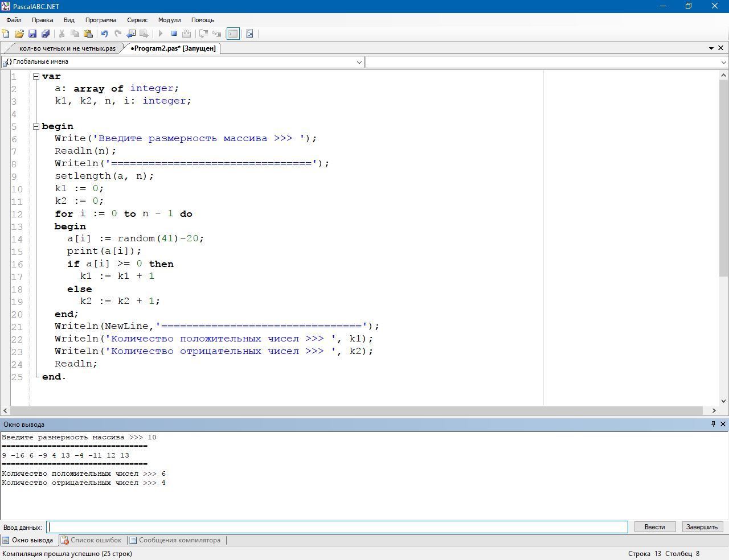
Task: Open the Глобальные имена dropdown
Action: click(359, 62)
